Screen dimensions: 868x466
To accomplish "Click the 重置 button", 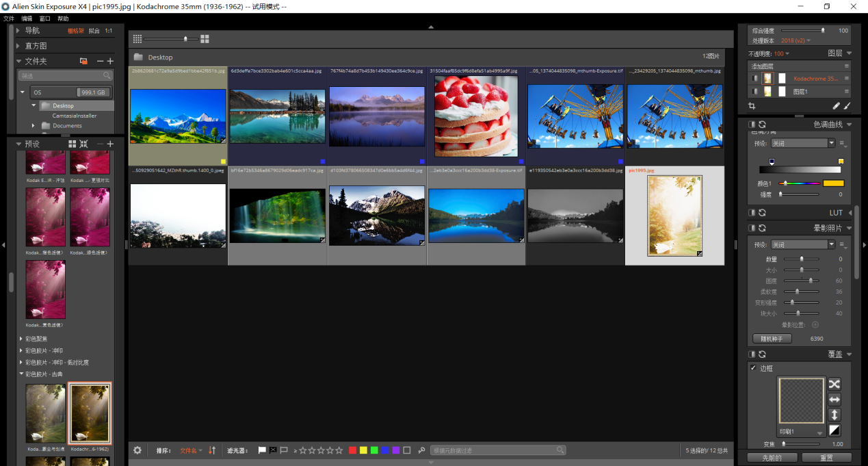I will [826, 458].
